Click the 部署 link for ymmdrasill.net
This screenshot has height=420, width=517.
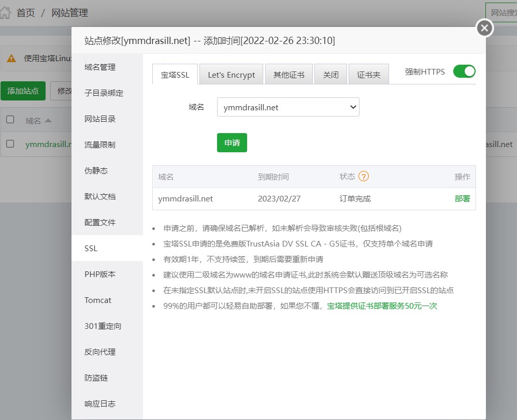click(x=462, y=198)
